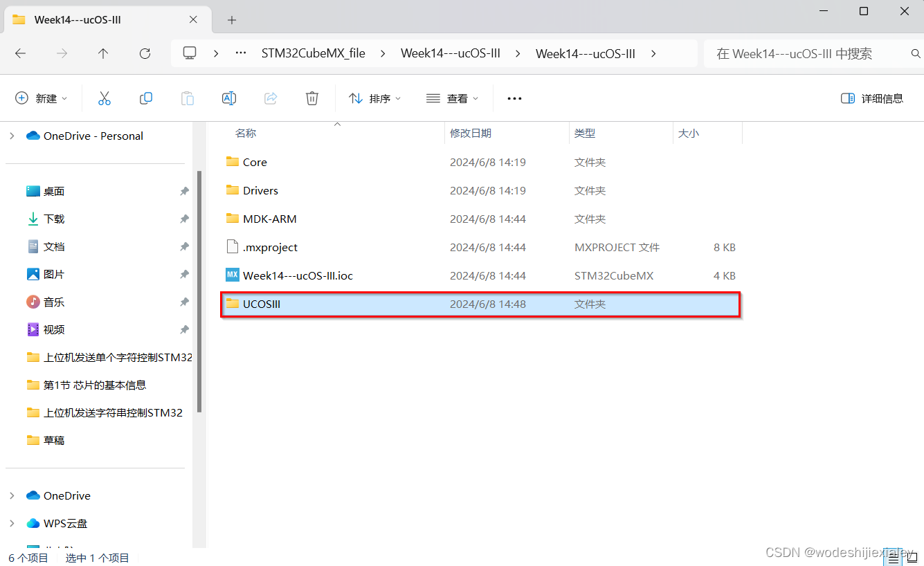
Task: Go back to previous folder
Action: pos(20,53)
